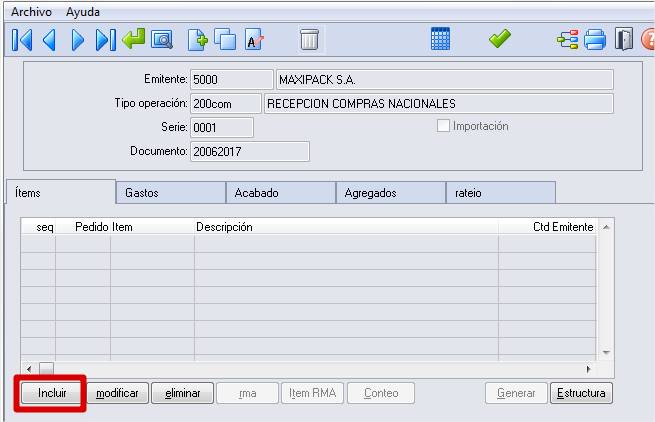Go to the first record
This screenshot has height=422, width=655.
coord(22,40)
